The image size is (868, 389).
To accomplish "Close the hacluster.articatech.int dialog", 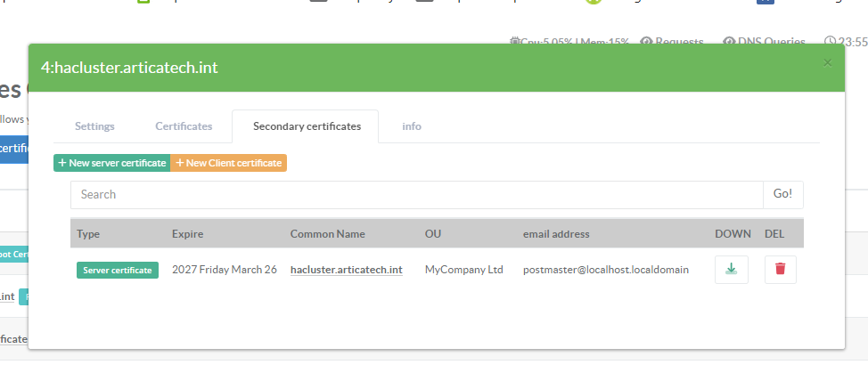I will (827, 62).
